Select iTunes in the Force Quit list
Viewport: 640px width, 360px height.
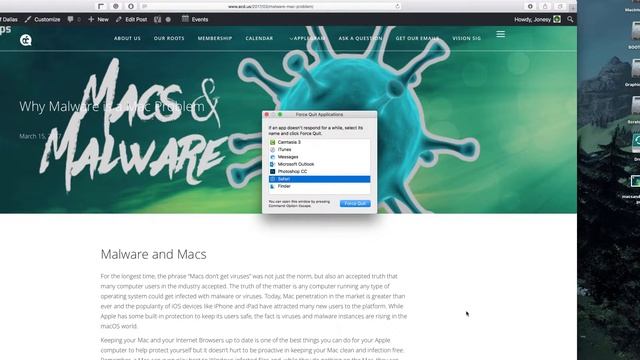[320, 149]
